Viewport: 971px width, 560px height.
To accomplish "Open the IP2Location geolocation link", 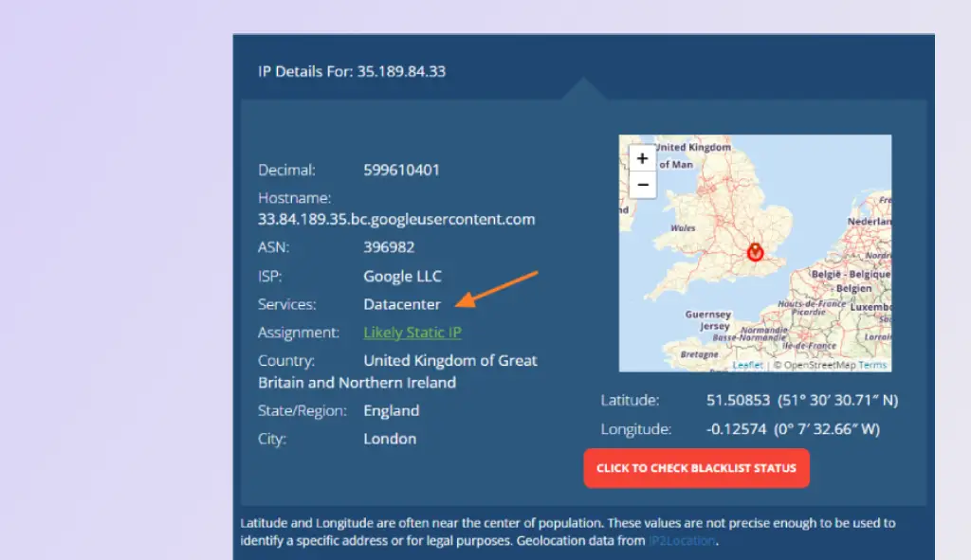I will click(684, 540).
